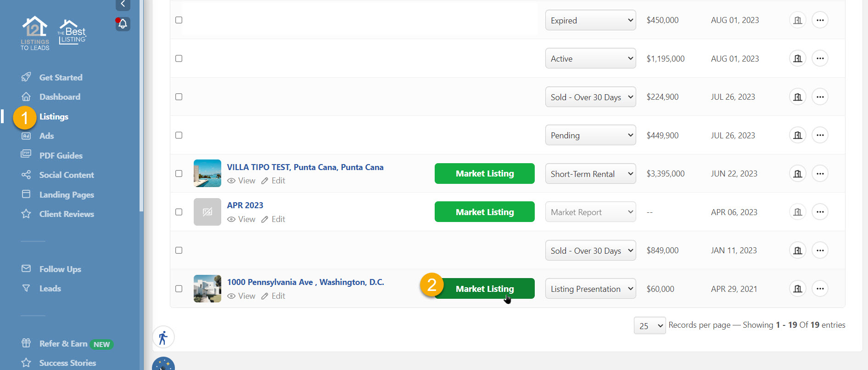Open the notifications bell icon
The image size is (868, 370).
point(123,24)
